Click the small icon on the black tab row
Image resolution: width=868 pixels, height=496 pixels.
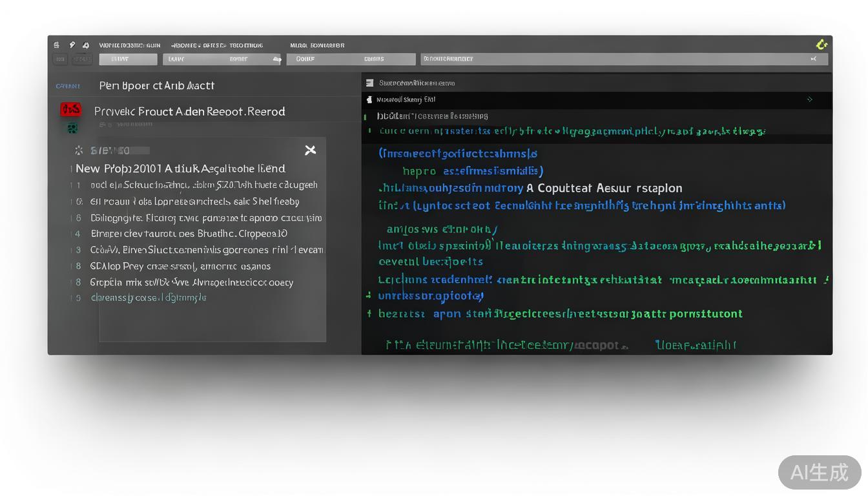(x=369, y=99)
